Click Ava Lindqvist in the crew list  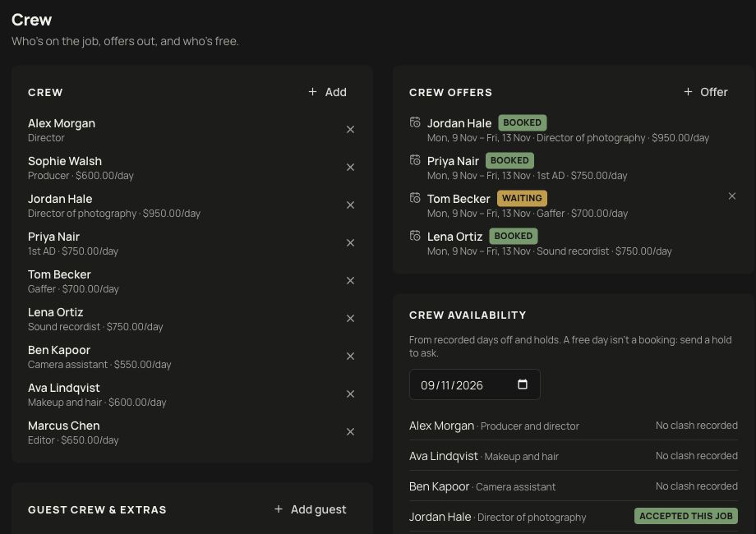click(x=64, y=388)
